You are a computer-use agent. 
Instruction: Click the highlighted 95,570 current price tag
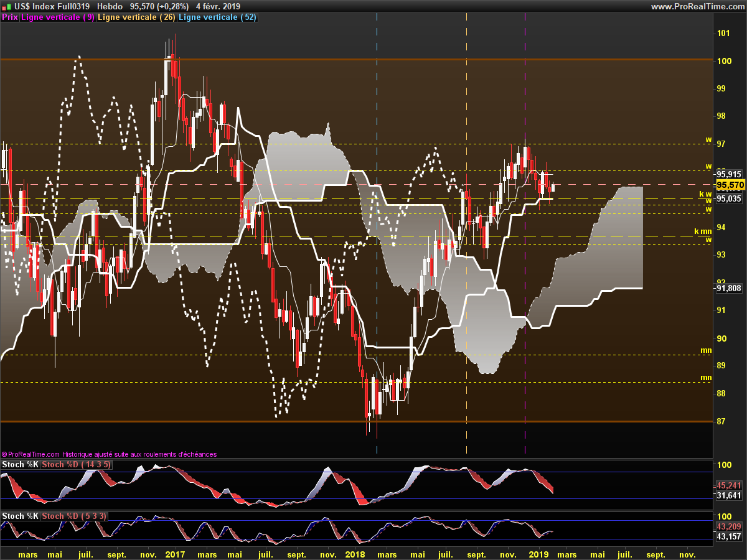730,185
